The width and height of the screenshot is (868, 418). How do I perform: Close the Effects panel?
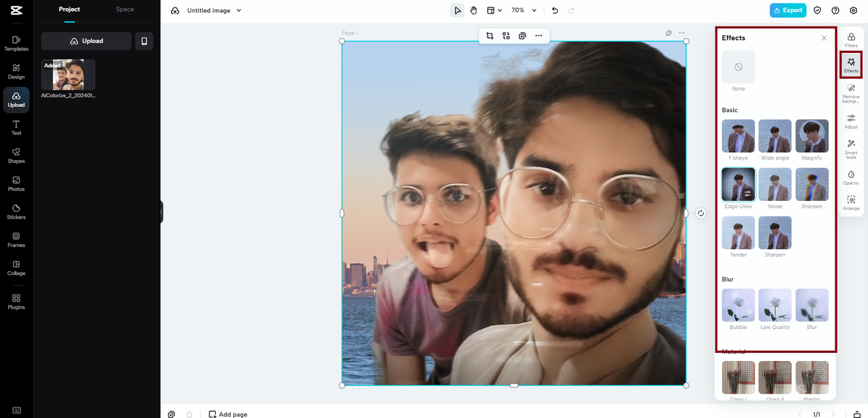point(824,38)
